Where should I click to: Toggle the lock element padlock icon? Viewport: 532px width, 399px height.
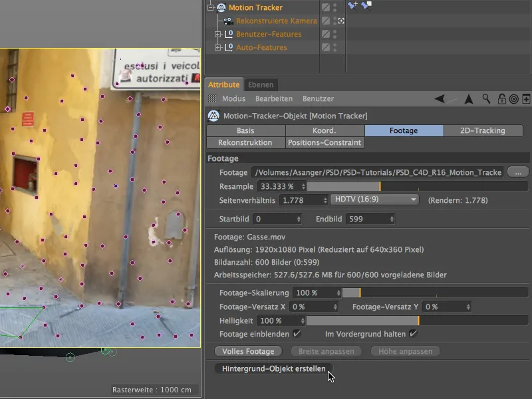coord(502,98)
